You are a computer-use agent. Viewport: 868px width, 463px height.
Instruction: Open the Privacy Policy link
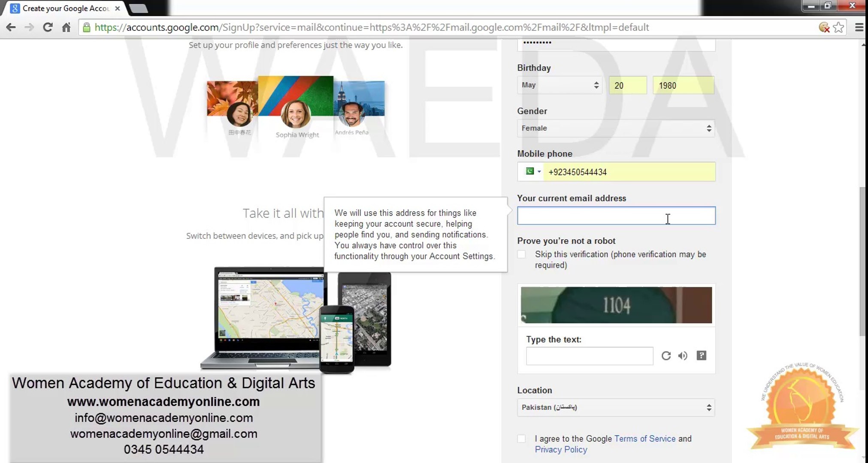pos(560,449)
